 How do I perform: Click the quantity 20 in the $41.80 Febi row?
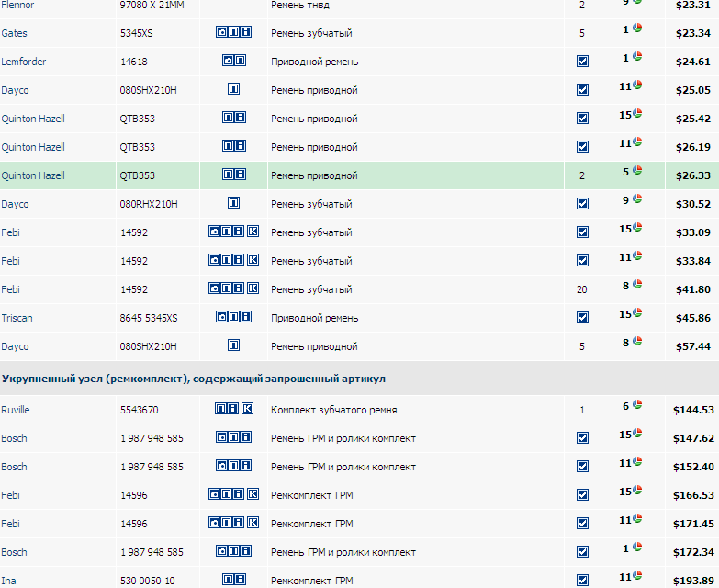(x=582, y=289)
